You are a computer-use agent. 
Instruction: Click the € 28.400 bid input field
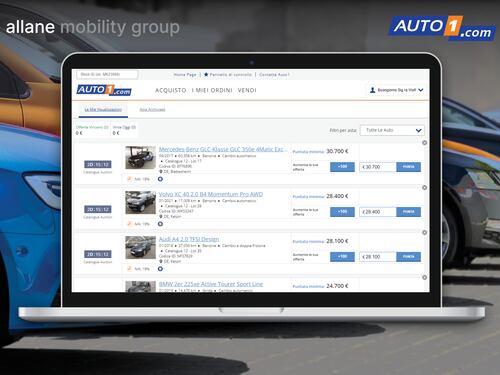pos(378,212)
